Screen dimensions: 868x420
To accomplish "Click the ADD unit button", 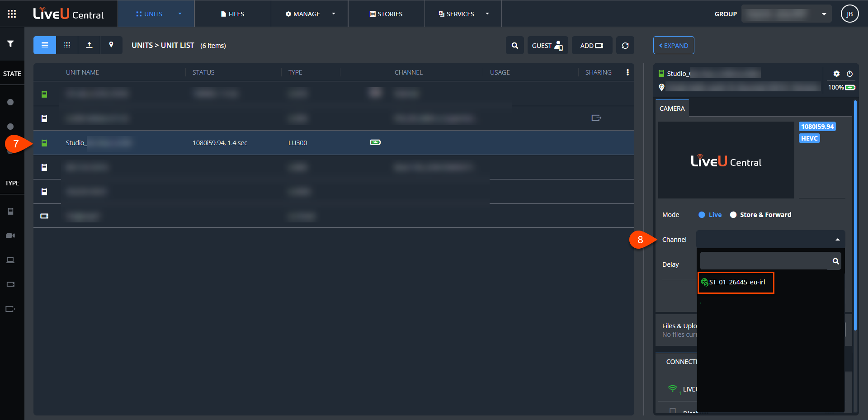I will pyautogui.click(x=592, y=45).
